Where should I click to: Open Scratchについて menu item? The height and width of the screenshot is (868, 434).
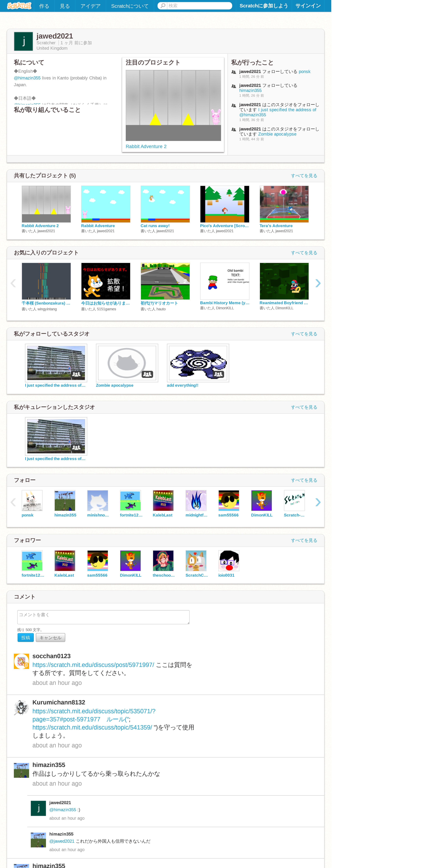tap(130, 6)
